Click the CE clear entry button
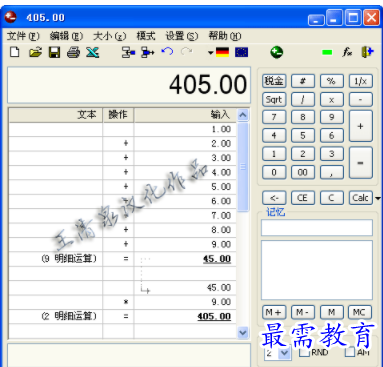 point(303,198)
